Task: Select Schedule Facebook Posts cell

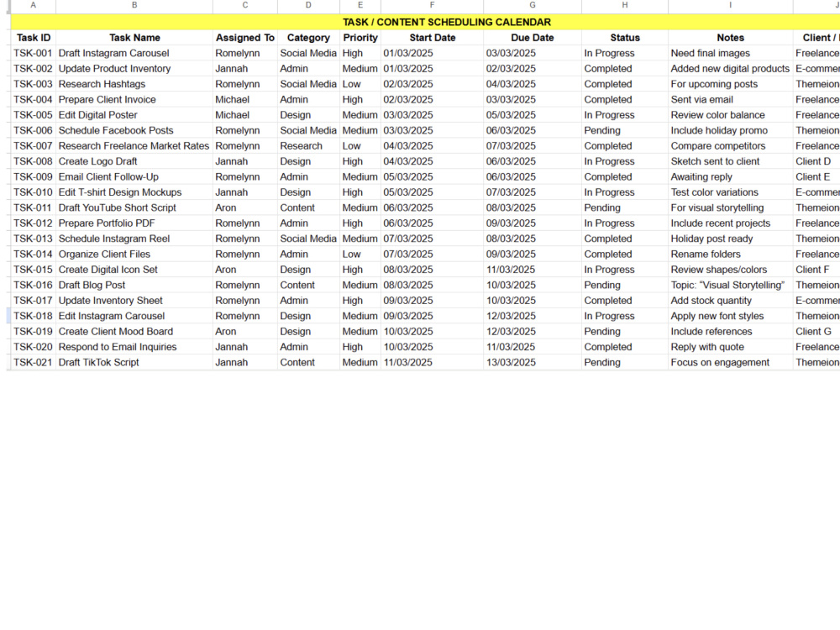Action: pos(134,130)
